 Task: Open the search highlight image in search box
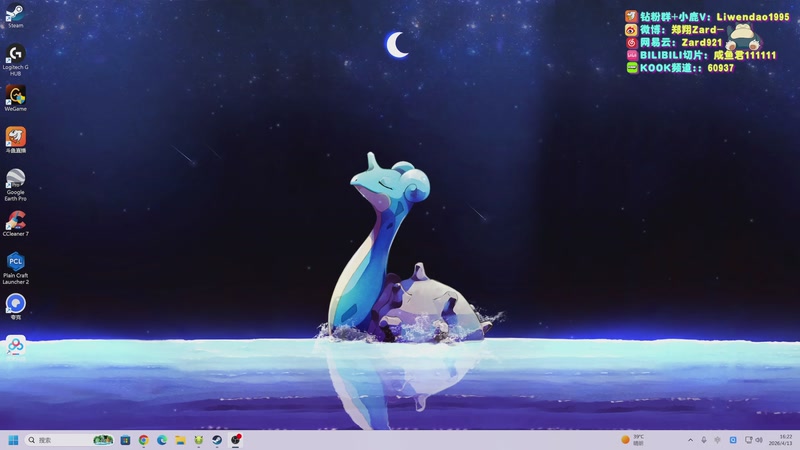tap(103, 440)
